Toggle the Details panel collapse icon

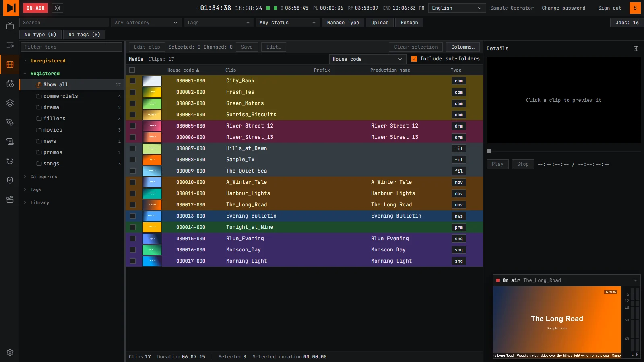point(636,49)
